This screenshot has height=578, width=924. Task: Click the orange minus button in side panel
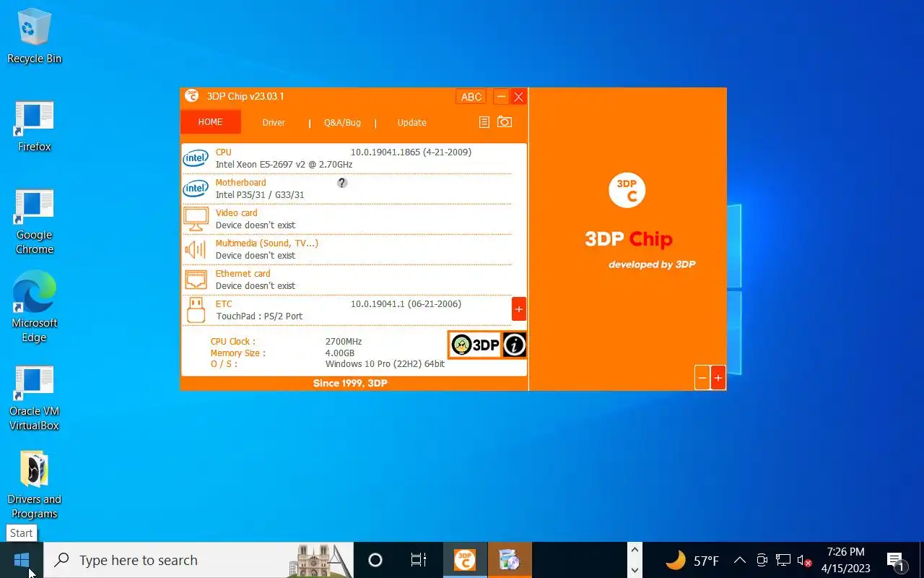point(702,378)
